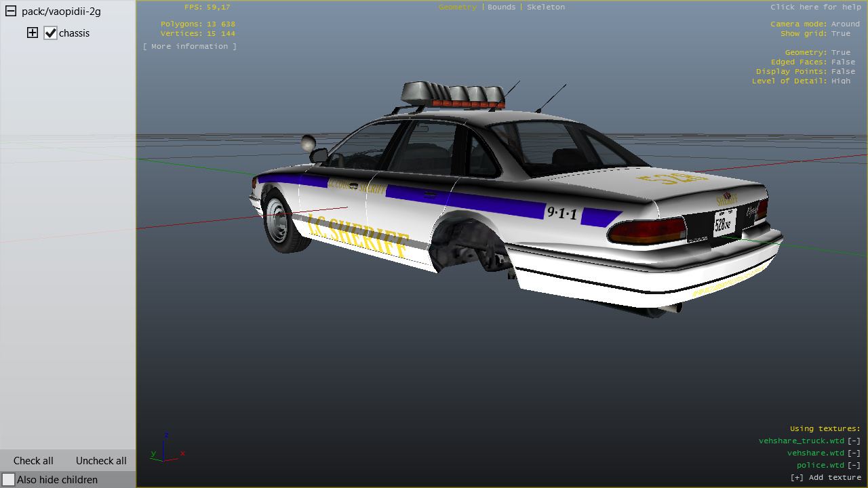Uncheck the chassis visibility checkbox
The width and height of the screenshot is (868, 488).
pyautogui.click(x=50, y=33)
